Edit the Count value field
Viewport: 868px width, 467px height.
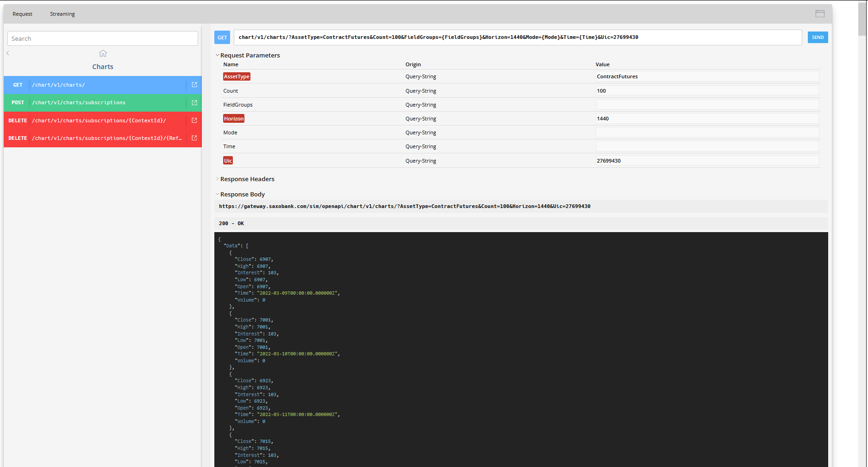pos(707,91)
